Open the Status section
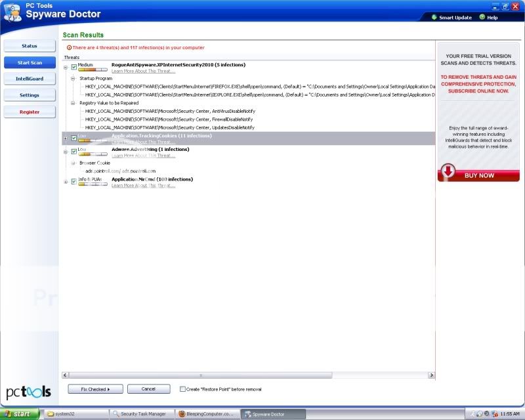 coord(30,46)
